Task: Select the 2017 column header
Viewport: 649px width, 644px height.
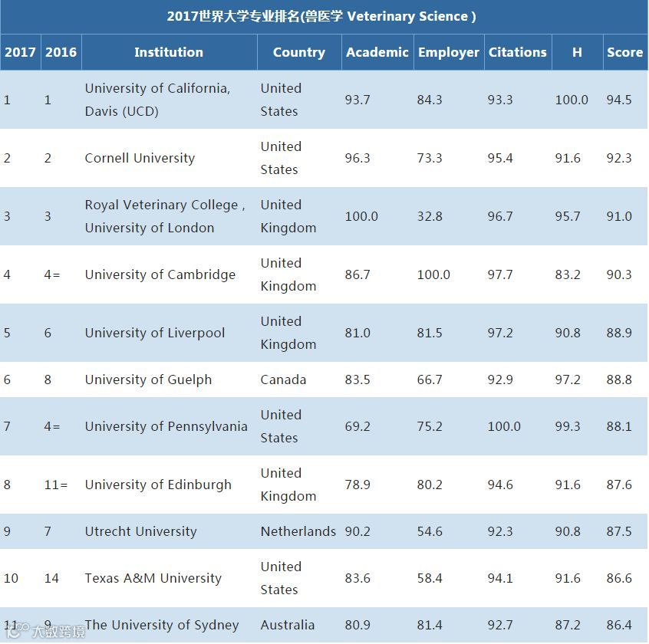Action: [x=20, y=52]
